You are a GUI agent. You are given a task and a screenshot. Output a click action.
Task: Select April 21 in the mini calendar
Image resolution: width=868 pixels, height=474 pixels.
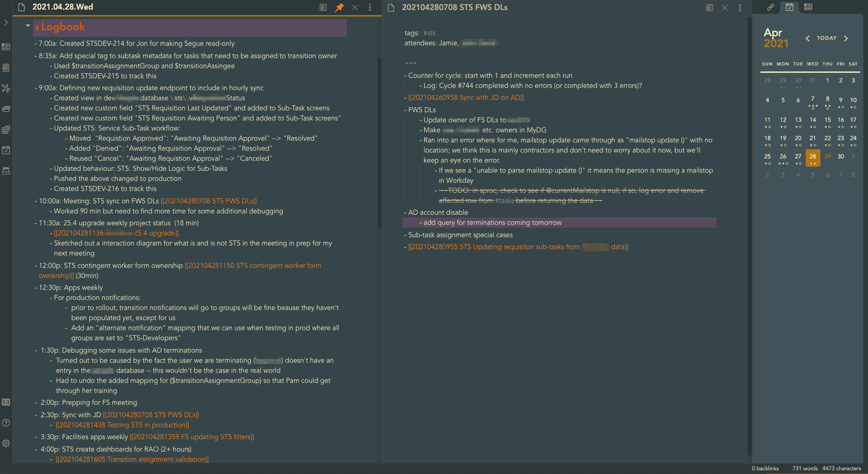[813, 138]
